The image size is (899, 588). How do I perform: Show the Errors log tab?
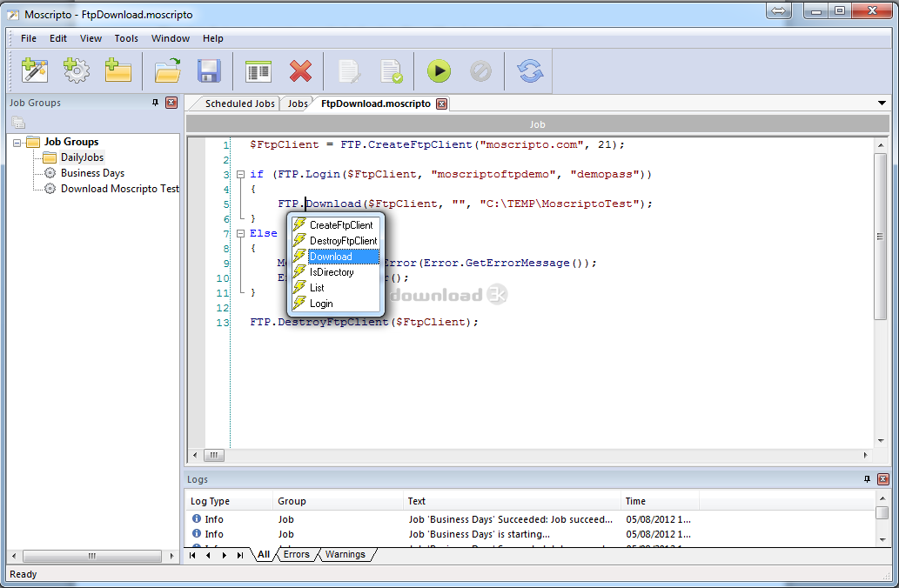[x=296, y=554]
